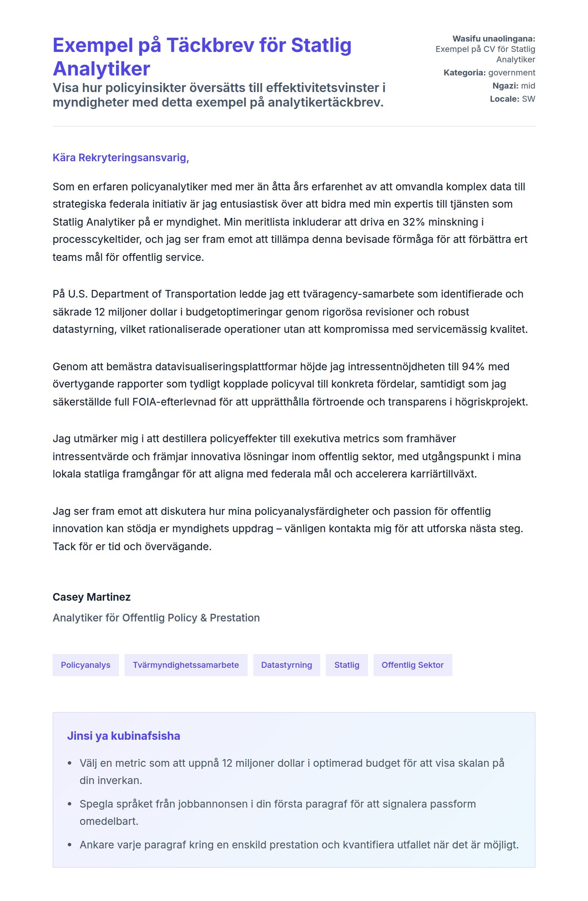Click the main title 'Exempel på Täckbrev för Statlig Analytiker'
Image resolution: width=588 pixels, height=901 pixels.
coord(202,57)
